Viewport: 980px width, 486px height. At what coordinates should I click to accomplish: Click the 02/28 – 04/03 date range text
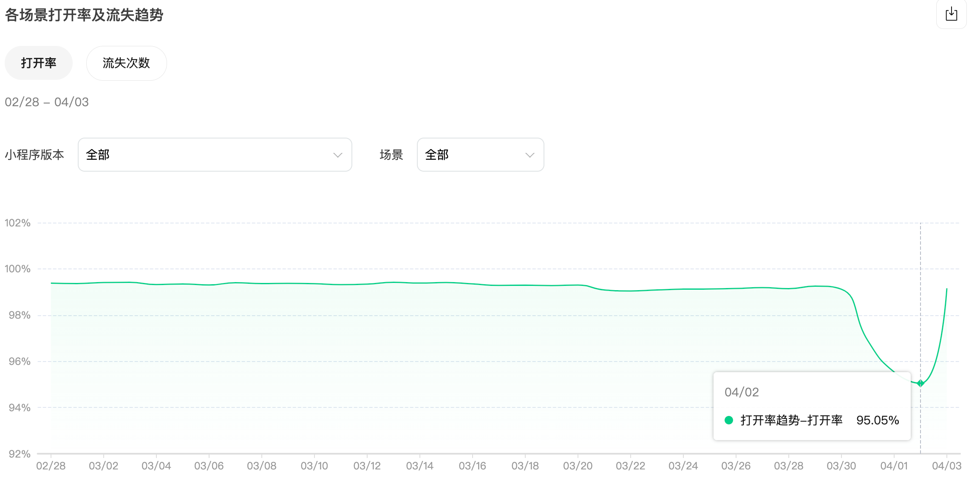[x=47, y=102]
